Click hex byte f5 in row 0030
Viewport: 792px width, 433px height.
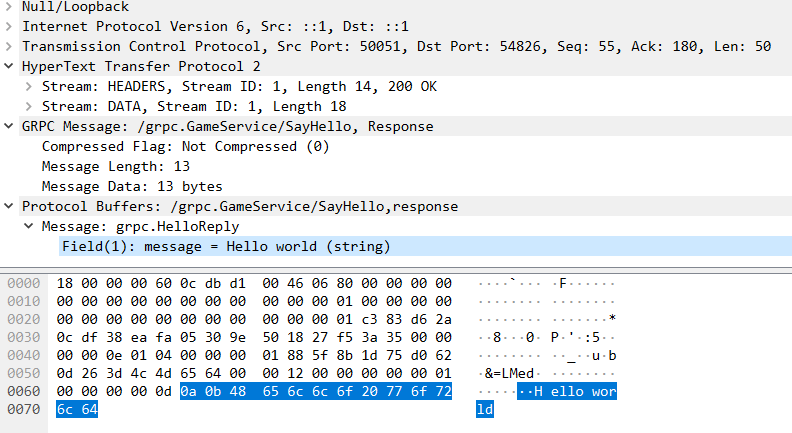point(344,338)
